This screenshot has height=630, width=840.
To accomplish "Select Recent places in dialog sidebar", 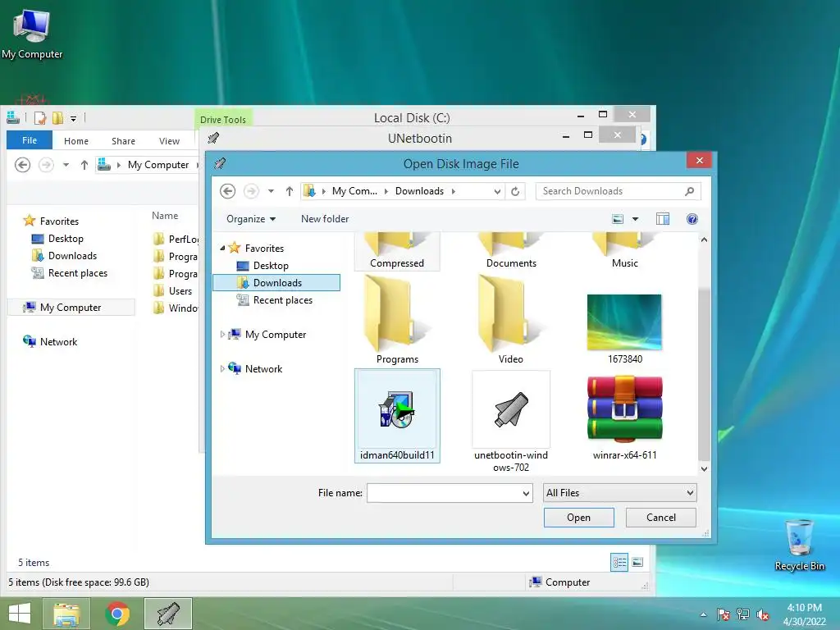I will point(276,300).
